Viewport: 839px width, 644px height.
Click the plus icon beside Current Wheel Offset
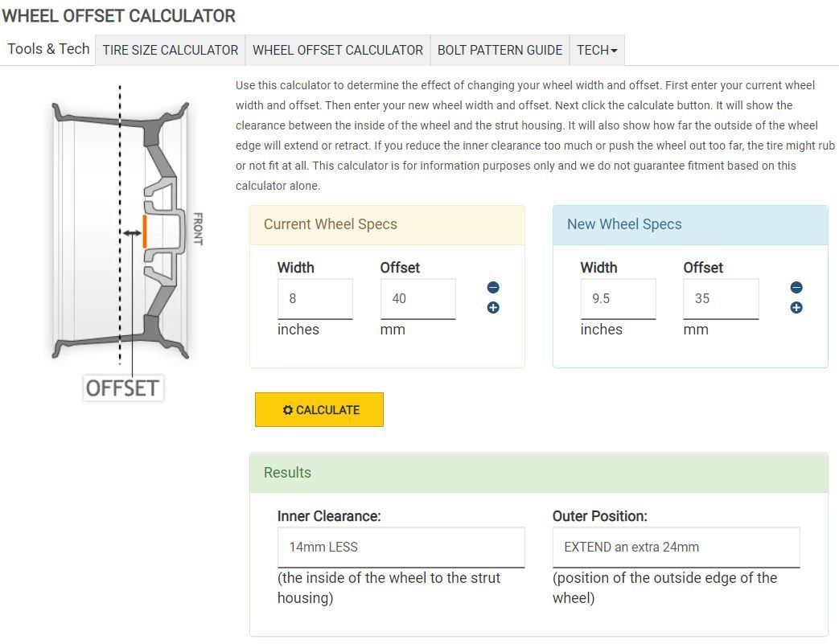(x=492, y=307)
